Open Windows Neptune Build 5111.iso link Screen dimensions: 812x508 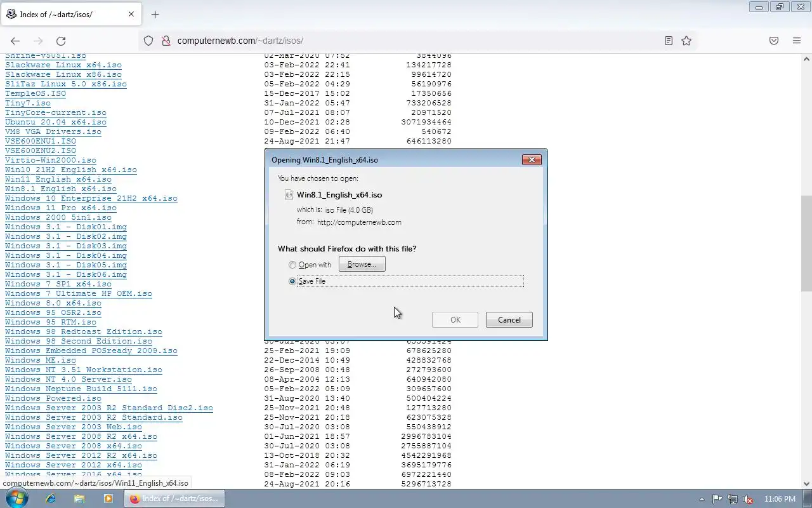(x=81, y=389)
